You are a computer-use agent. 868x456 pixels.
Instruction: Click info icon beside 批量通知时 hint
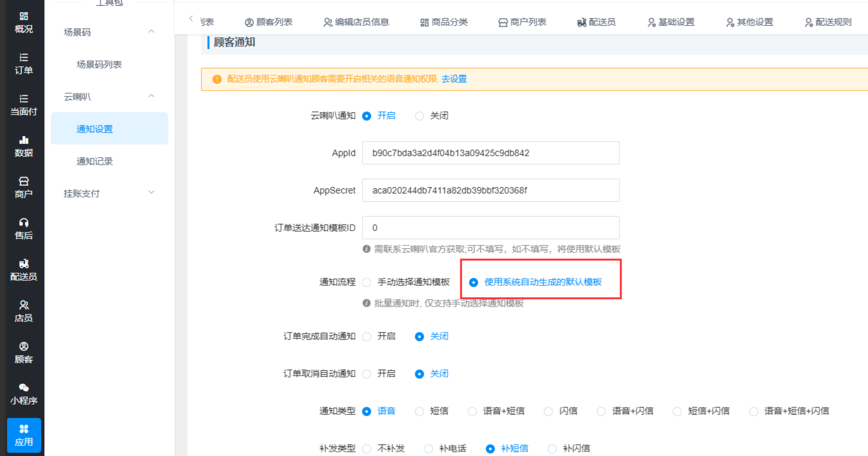(x=366, y=303)
